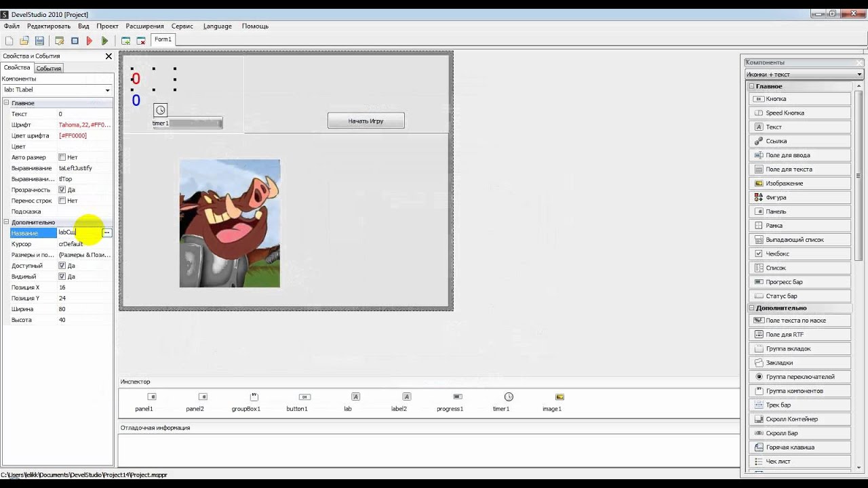Select the Form1 tab
This screenshot has width=868, height=488.
tap(163, 39)
